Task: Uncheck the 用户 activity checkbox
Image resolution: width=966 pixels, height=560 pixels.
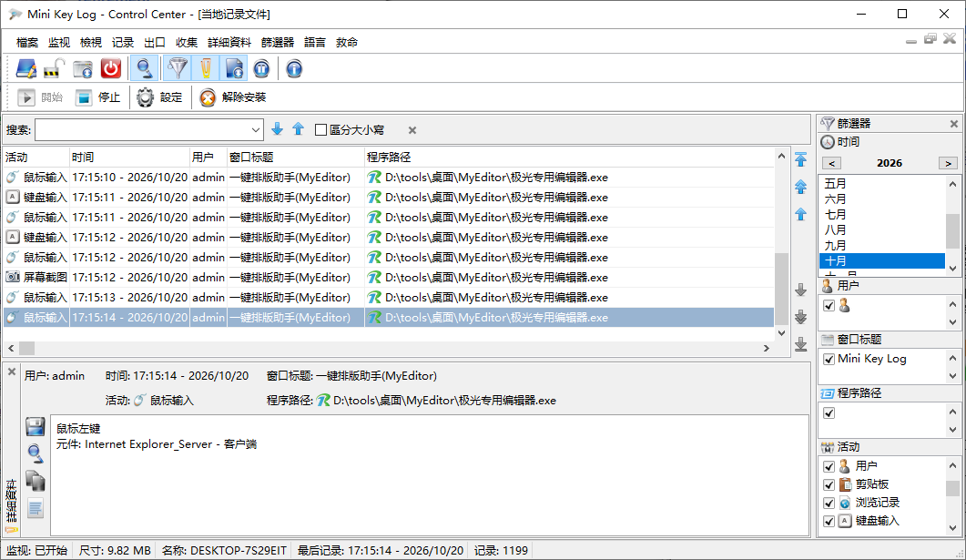Action: [829, 466]
